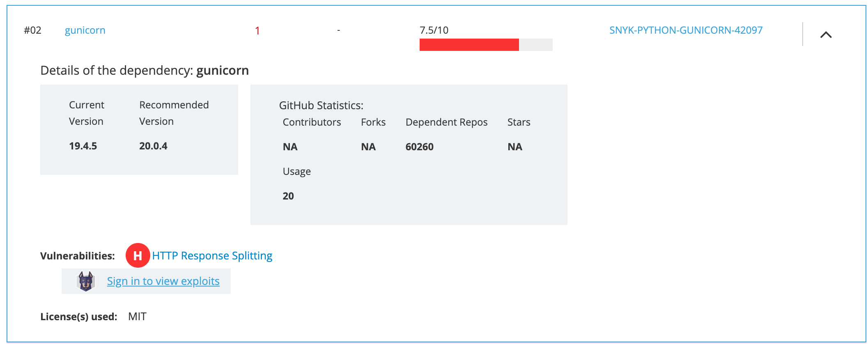Viewport: 868px width, 344px height.
Task: Click the Recommended Version label
Action: point(174,113)
